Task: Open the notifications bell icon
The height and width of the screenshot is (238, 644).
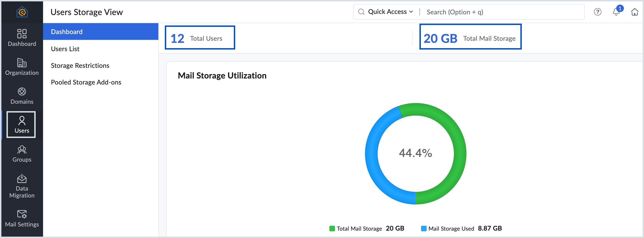Action: (x=616, y=12)
